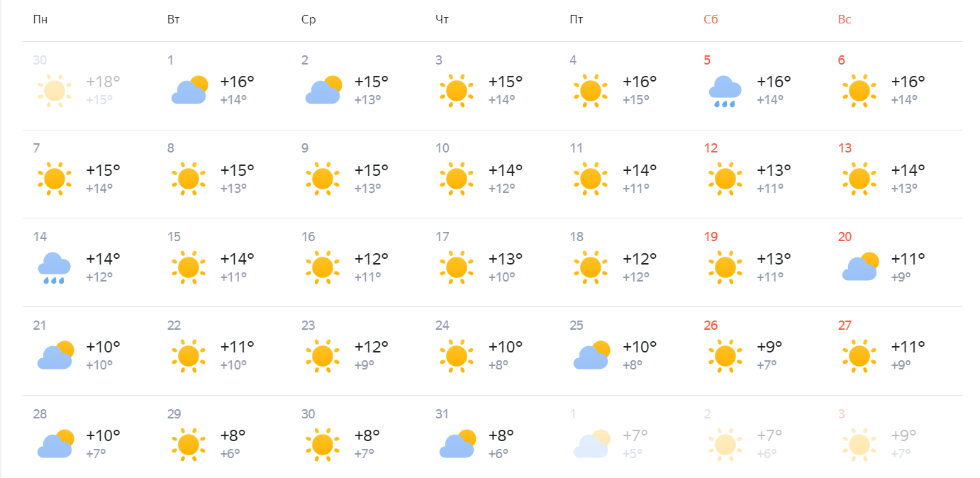Click the red Вс weekday header
This screenshot has width=980, height=478.
coord(844,20)
